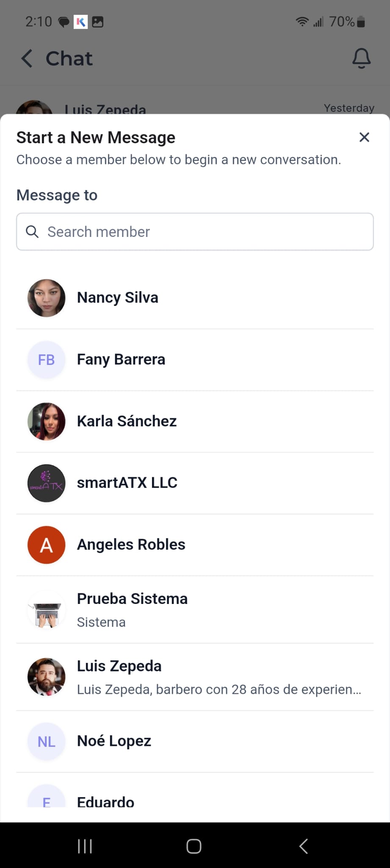Select the red Angeles Robles avatar

(x=47, y=545)
